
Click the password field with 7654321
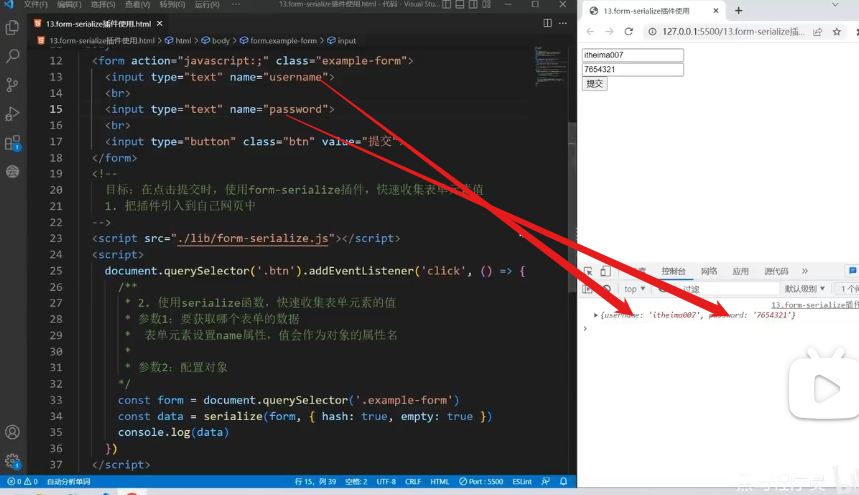click(633, 69)
